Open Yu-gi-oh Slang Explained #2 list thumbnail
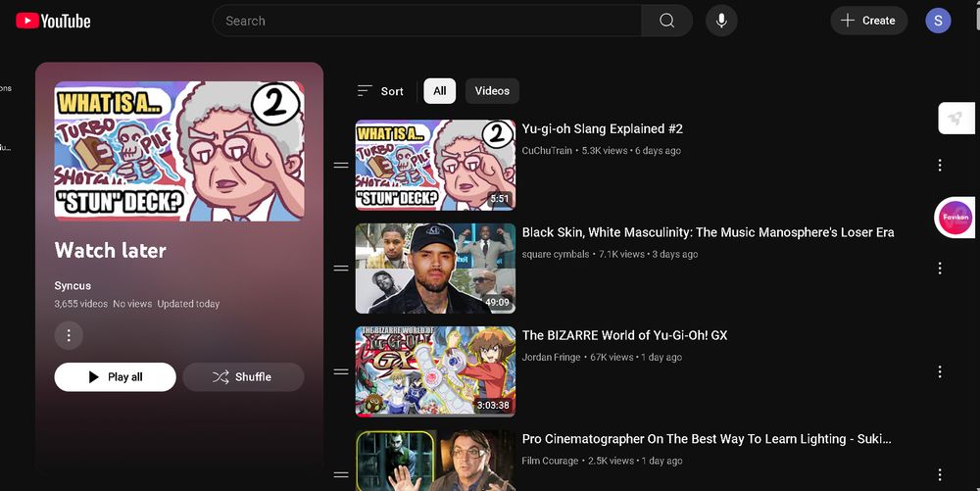Viewport: 980px width, 491px height. (436, 165)
